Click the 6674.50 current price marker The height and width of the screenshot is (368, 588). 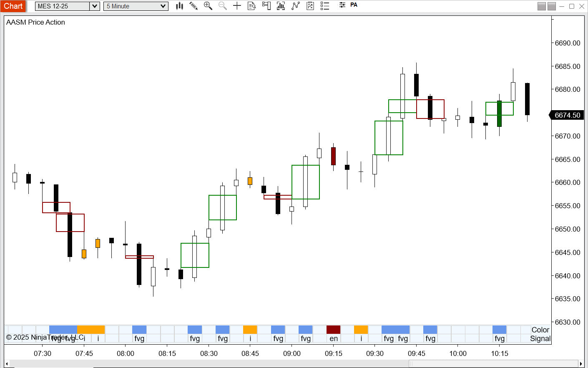[x=567, y=115]
